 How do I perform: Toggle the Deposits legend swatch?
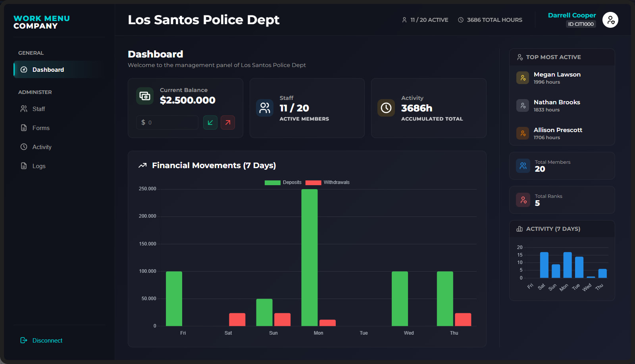(x=272, y=183)
